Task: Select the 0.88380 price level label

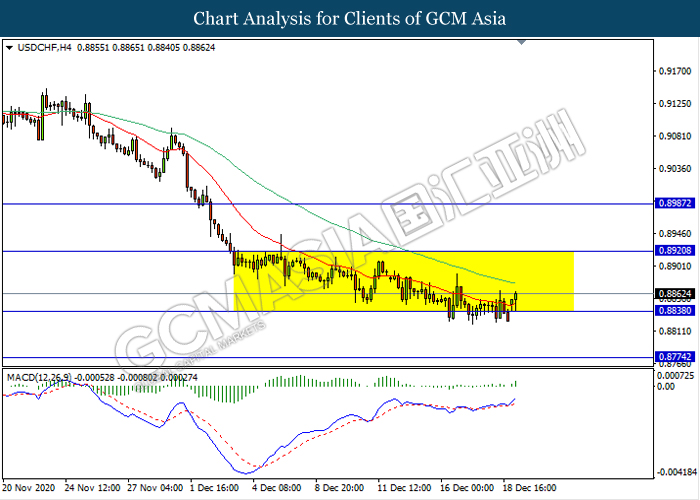Action: click(x=675, y=311)
